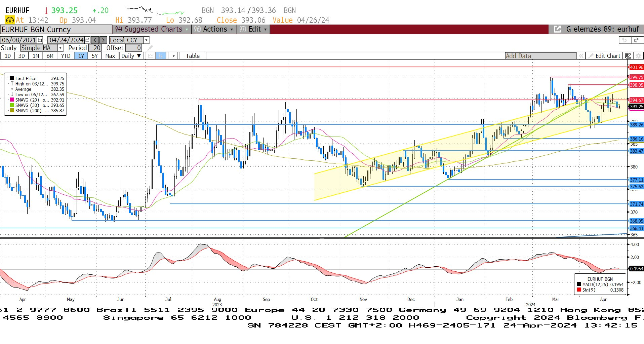Click the start date field 06/08/2021
The height and width of the screenshot is (344, 644).
(19, 40)
